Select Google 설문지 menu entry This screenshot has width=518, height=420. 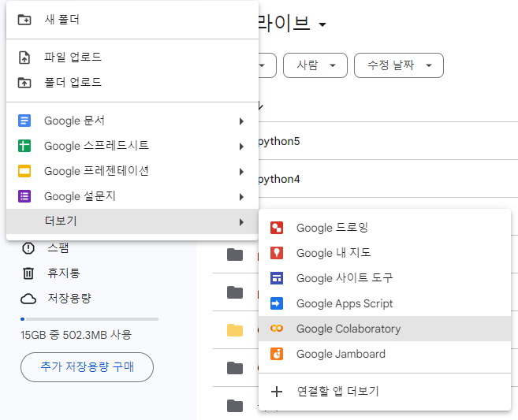pyautogui.click(x=132, y=196)
